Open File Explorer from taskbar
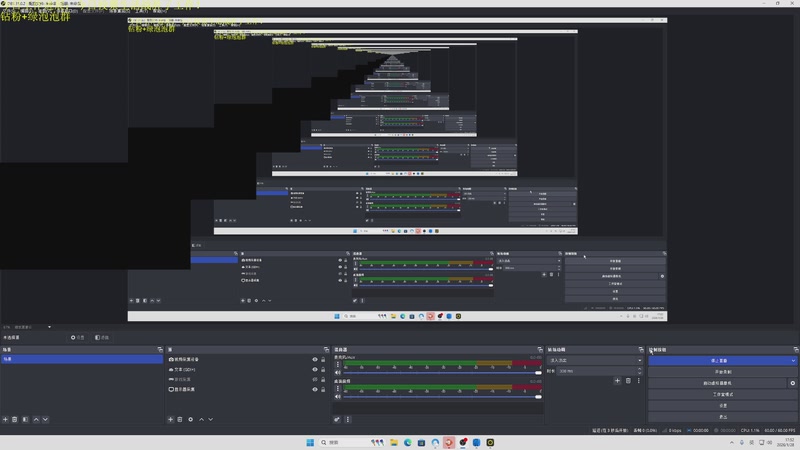Screen dimensions: 800x450 pos(394,442)
